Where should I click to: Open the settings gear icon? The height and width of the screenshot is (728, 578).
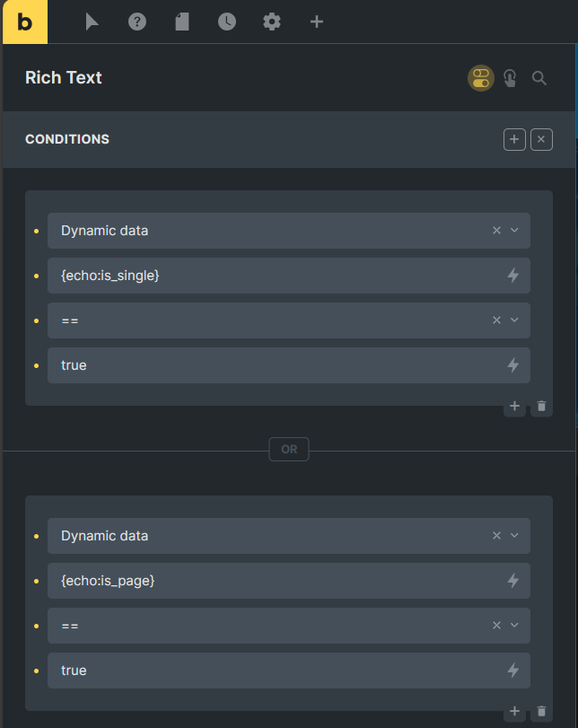tap(272, 22)
